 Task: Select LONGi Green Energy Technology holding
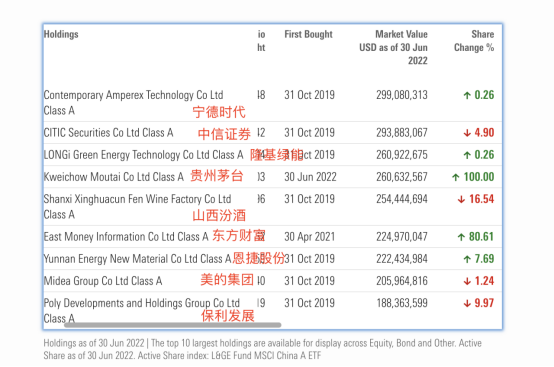point(143,155)
